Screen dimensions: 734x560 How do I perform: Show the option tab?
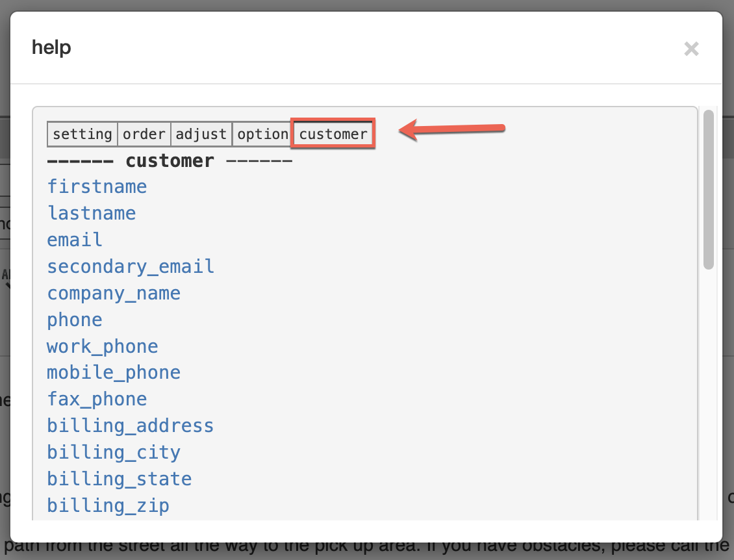262,134
